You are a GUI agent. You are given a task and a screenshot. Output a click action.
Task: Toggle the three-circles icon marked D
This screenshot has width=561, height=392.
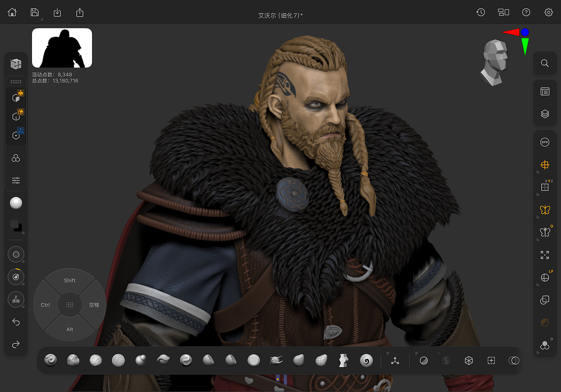pos(545,346)
